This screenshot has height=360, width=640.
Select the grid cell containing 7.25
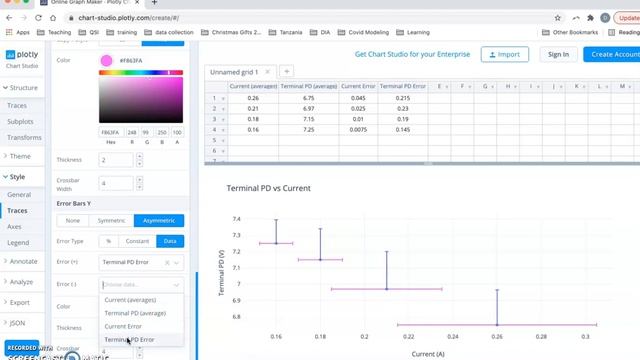click(309, 129)
